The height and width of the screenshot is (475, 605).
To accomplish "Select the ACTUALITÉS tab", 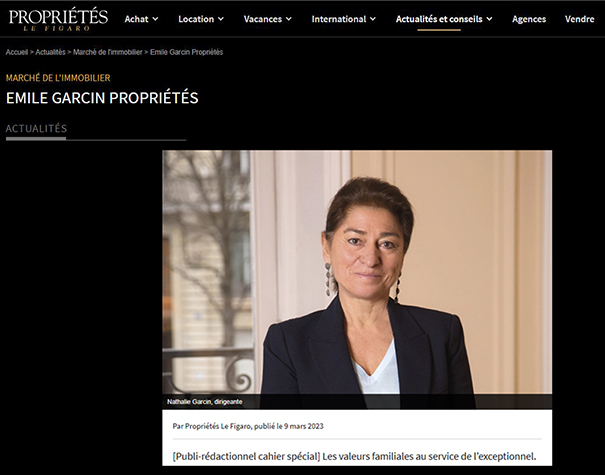I will tap(36, 128).
